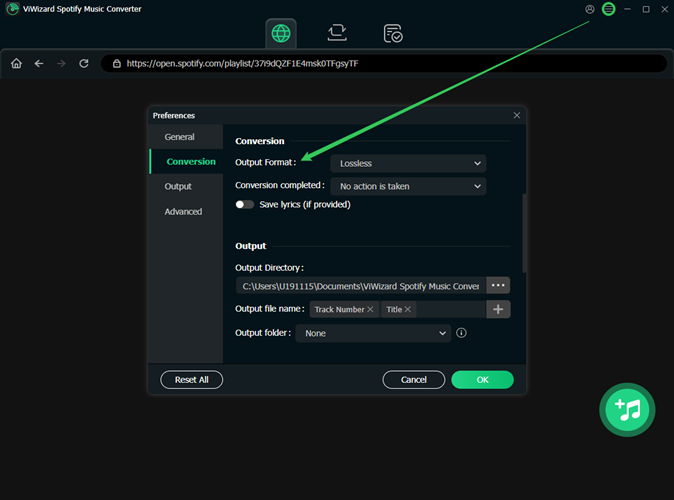The image size is (674, 500).
Task: Open the converted history checklist icon
Action: (393, 33)
